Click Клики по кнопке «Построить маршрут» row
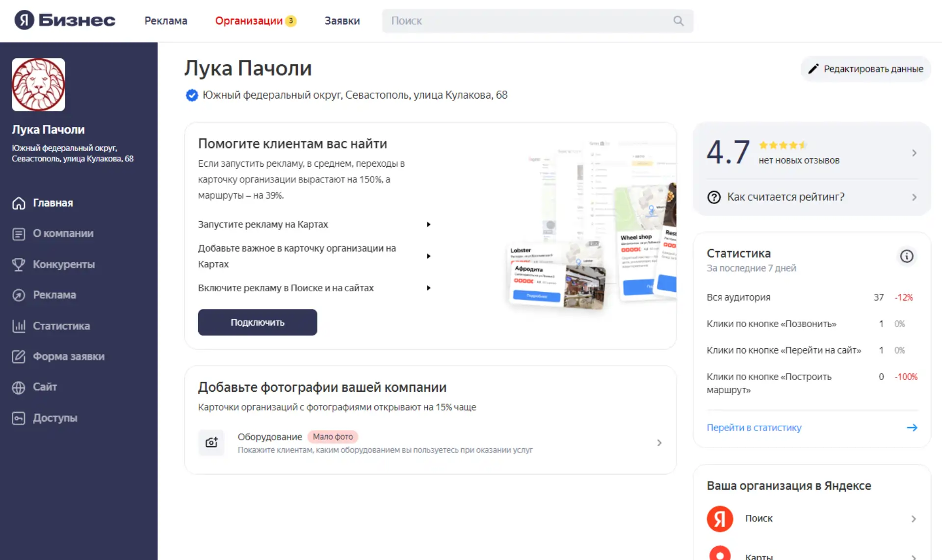The height and width of the screenshot is (560, 942). pos(812,383)
